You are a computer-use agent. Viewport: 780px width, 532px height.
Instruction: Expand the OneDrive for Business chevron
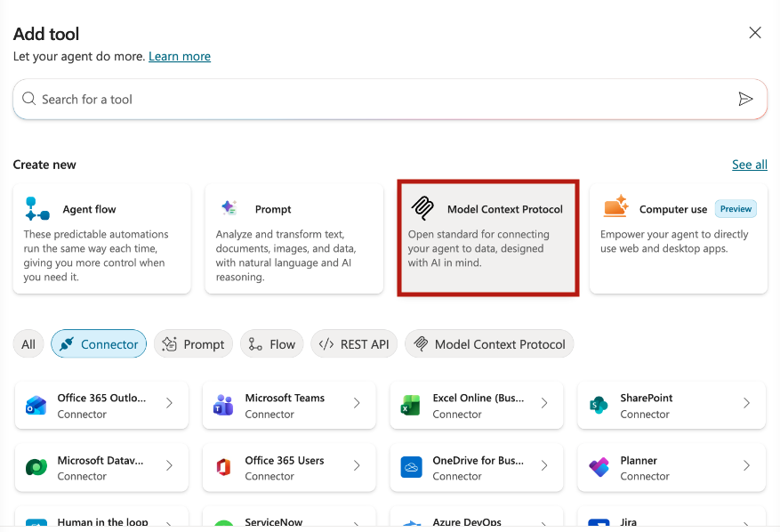point(544,465)
